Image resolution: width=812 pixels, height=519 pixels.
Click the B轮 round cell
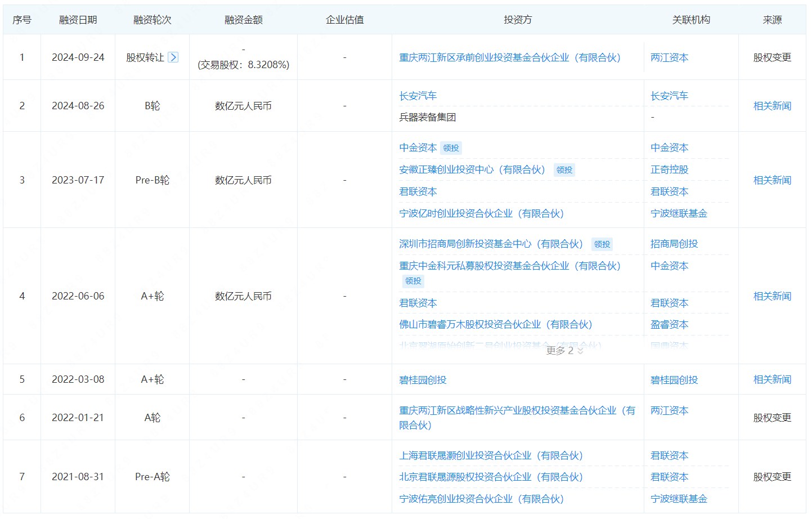coord(152,106)
